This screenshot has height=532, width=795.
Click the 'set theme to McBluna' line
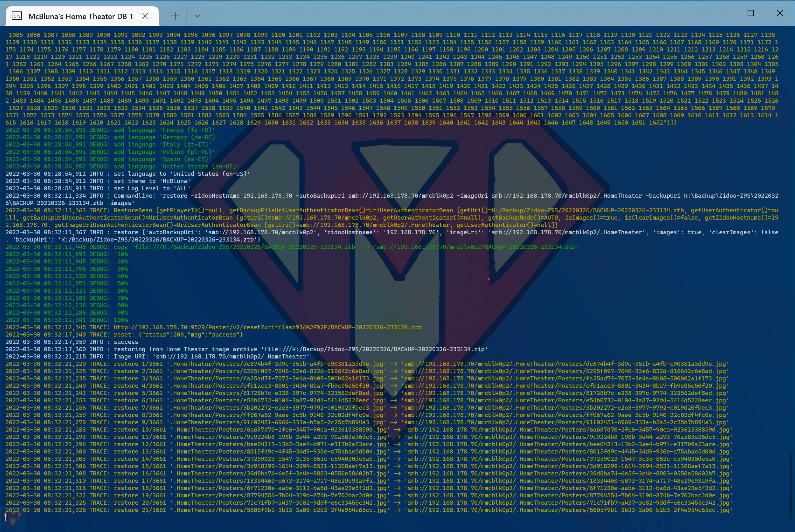pyautogui.click(x=152, y=181)
